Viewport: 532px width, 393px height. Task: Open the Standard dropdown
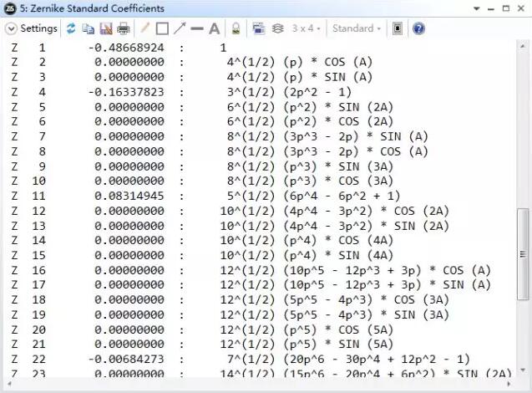[x=357, y=28]
